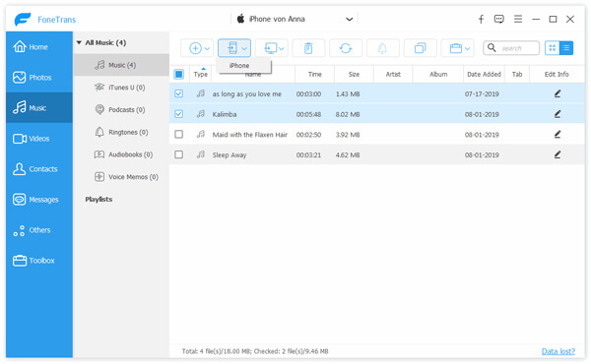The image size is (591, 364).
Task: Click the Export to device phone icon
Action: tap(232, 48)
